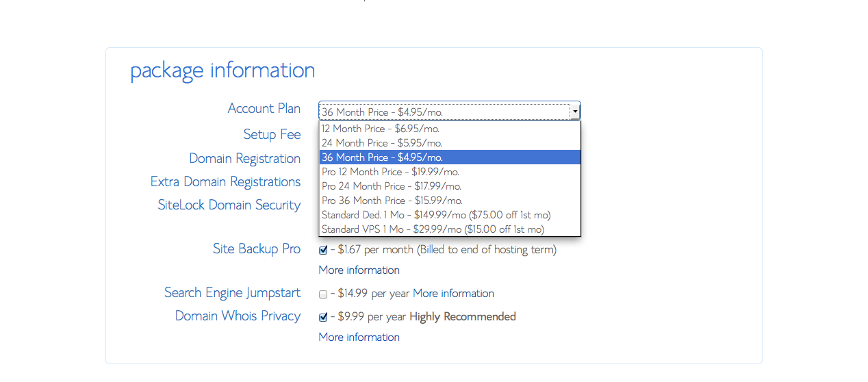Select highlighted 36 Month Price option
Viewport: 868px width, 382px height.
tap(450, 157)
